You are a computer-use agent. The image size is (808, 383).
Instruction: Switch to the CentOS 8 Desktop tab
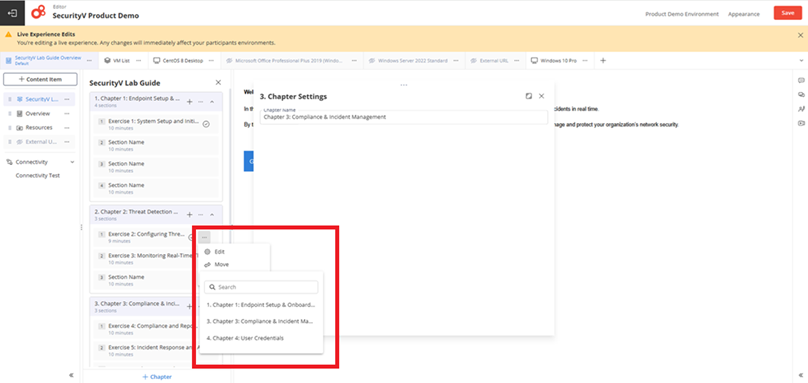(x=178, y=61)
